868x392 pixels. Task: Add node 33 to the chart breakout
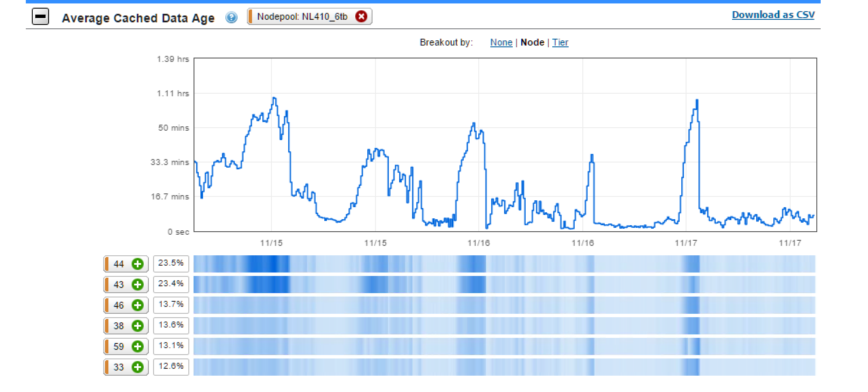coord(137,367)
